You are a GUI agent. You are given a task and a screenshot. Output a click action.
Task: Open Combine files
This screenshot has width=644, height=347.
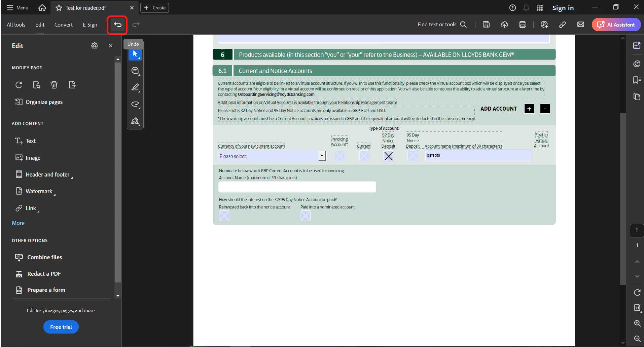coord(39,257)
